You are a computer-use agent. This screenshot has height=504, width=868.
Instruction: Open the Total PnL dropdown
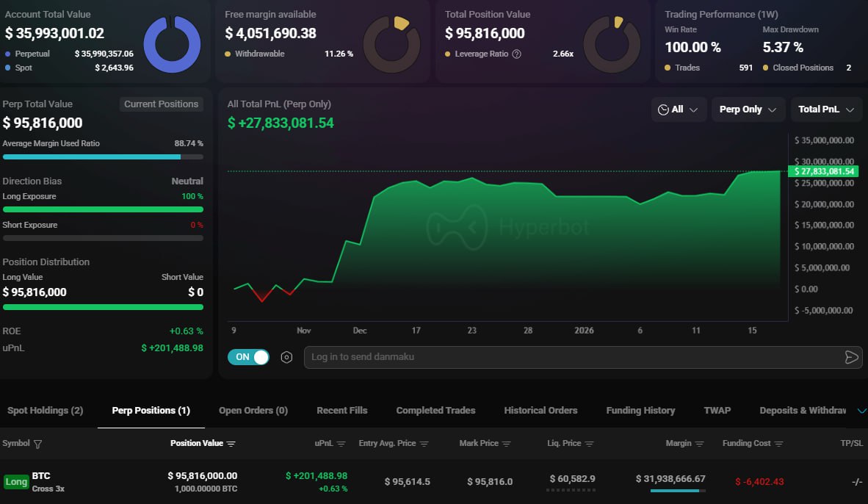click(826, 109)
